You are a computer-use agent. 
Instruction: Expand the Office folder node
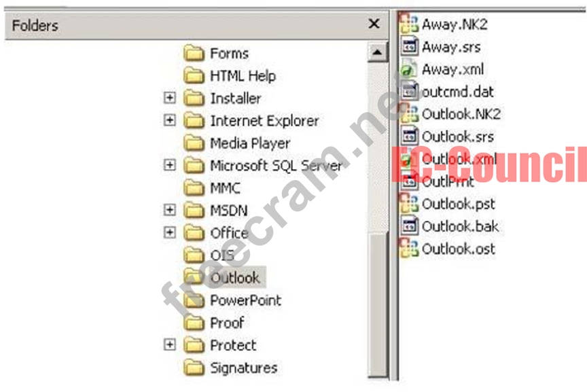170,232
